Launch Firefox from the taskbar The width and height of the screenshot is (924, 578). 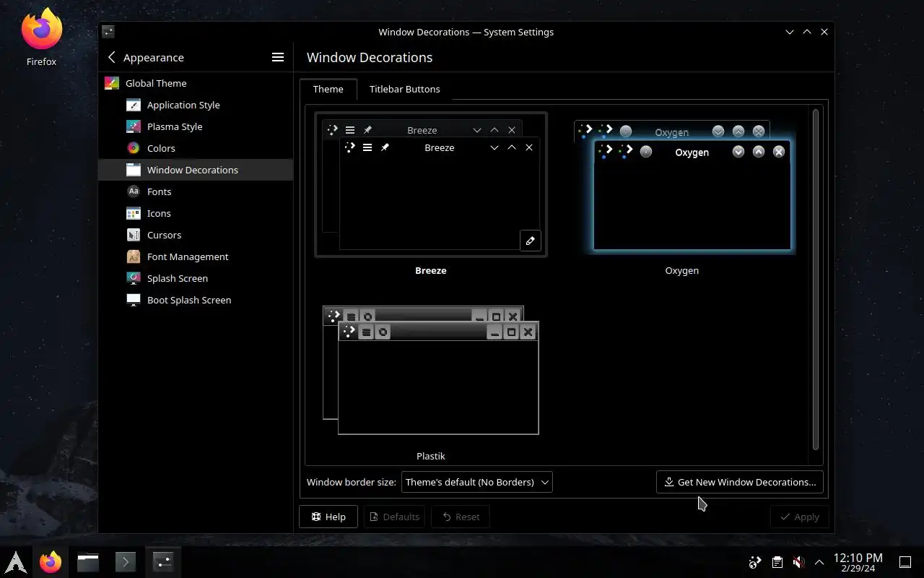tap(51, 561)
